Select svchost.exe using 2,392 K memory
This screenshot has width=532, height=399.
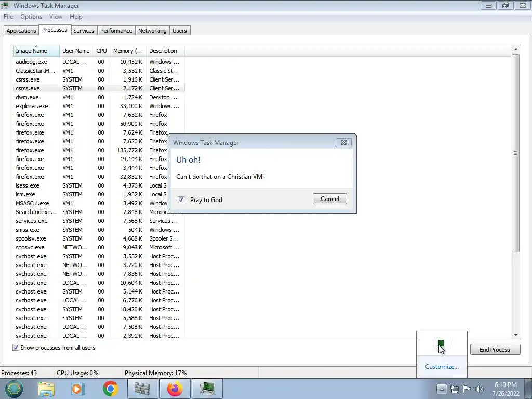pos(99,335)
